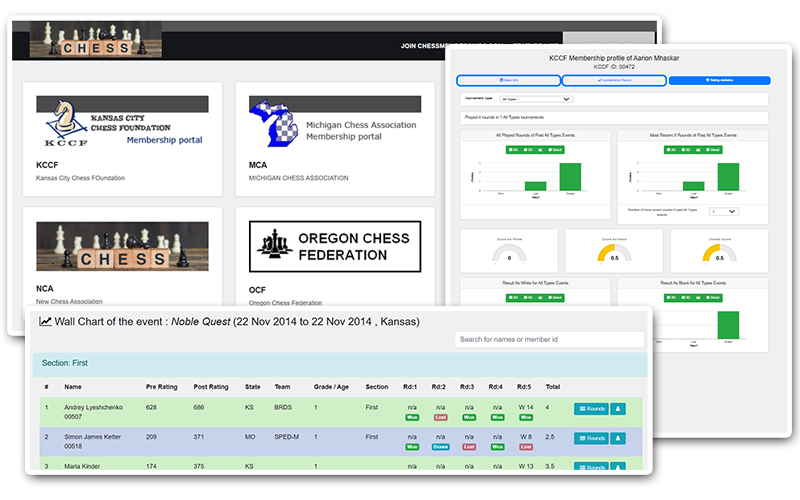Screen dimensions: 800x500
Task: Switch to the Basic Info tab
Action: click(x=508, y=80)
